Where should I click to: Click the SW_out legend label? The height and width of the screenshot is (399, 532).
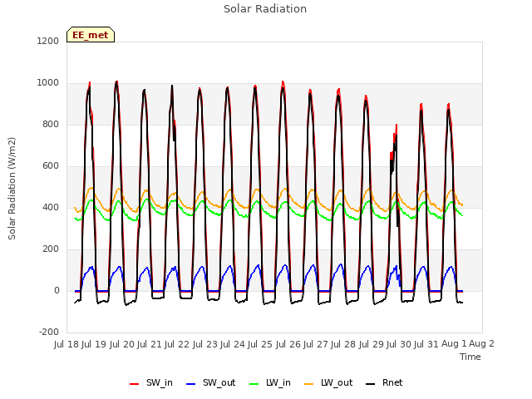pos(219,382)
